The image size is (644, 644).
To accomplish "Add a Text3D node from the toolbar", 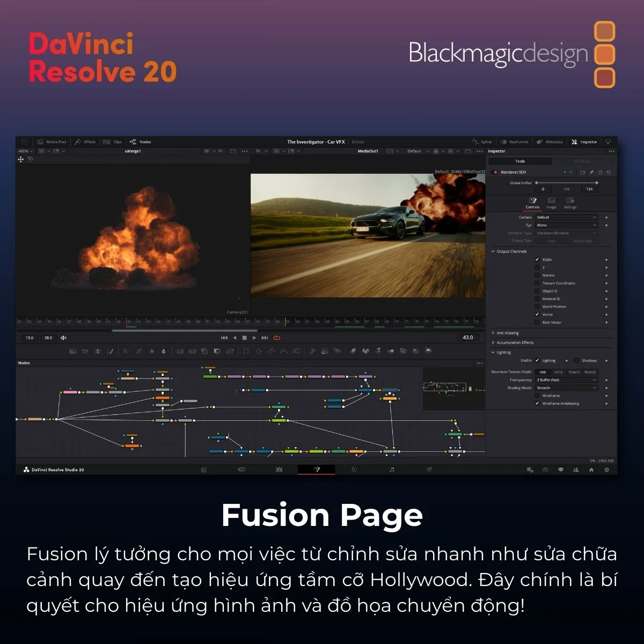I will click(378, 351).
